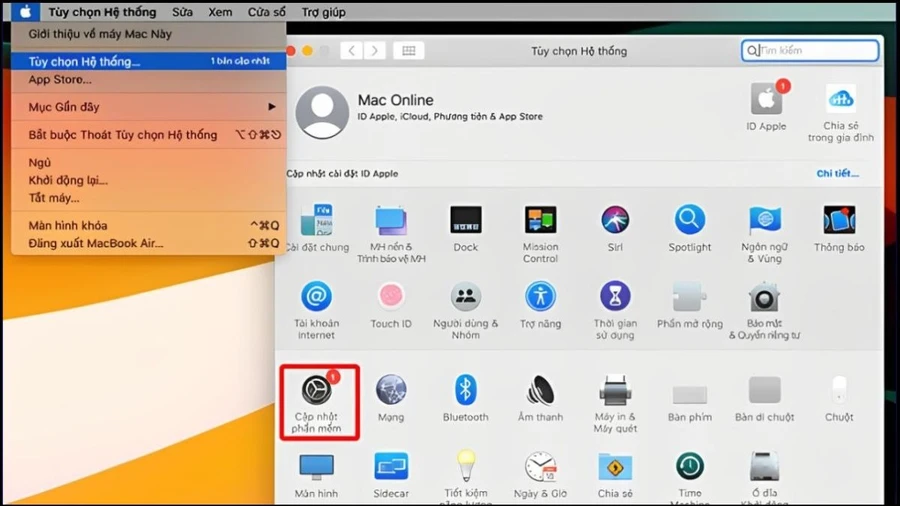Open Sidecar preferences
This screenshot has width=900, height=506.
click(391, 475)
